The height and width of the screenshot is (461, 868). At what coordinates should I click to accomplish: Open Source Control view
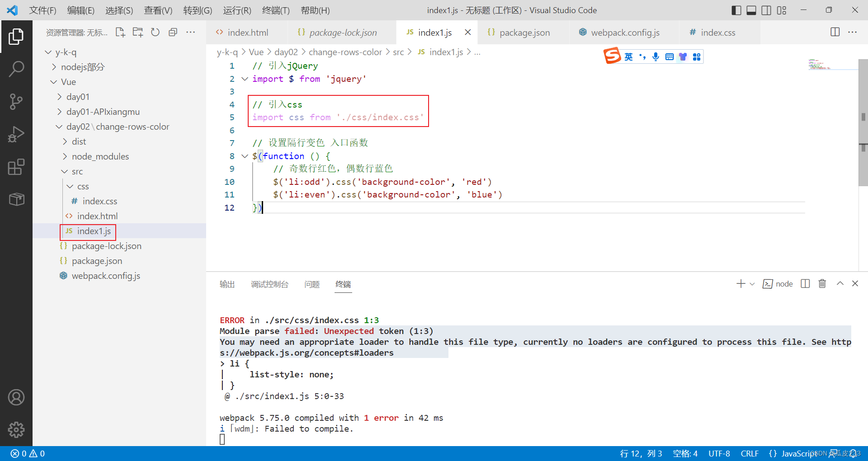(x=16, y=102)
